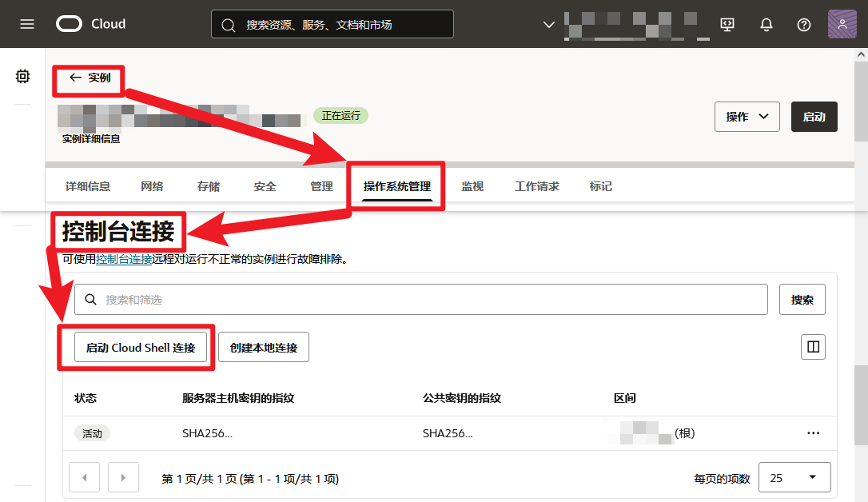Image resolution: width=868 pixels, height=502 pixels.
Task: Open the 操作 actions dropdown
Action: click(747, 117)
